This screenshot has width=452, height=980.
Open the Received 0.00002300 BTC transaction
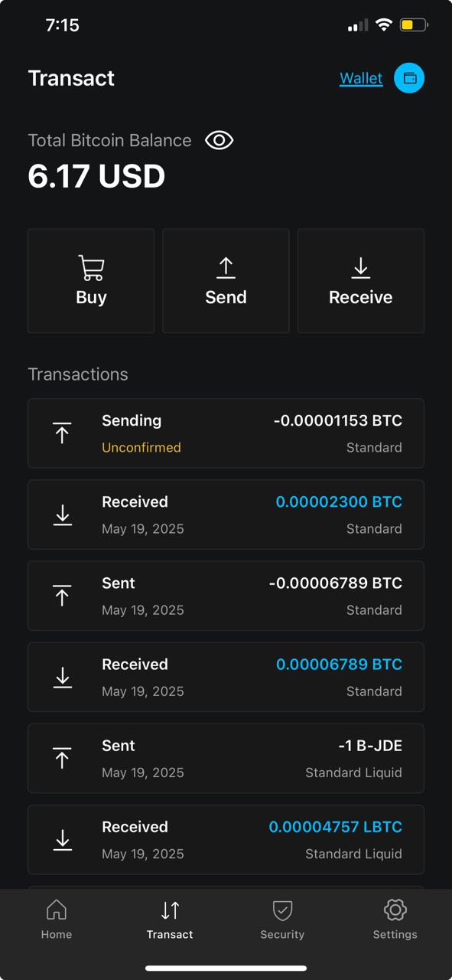[226, 514]
